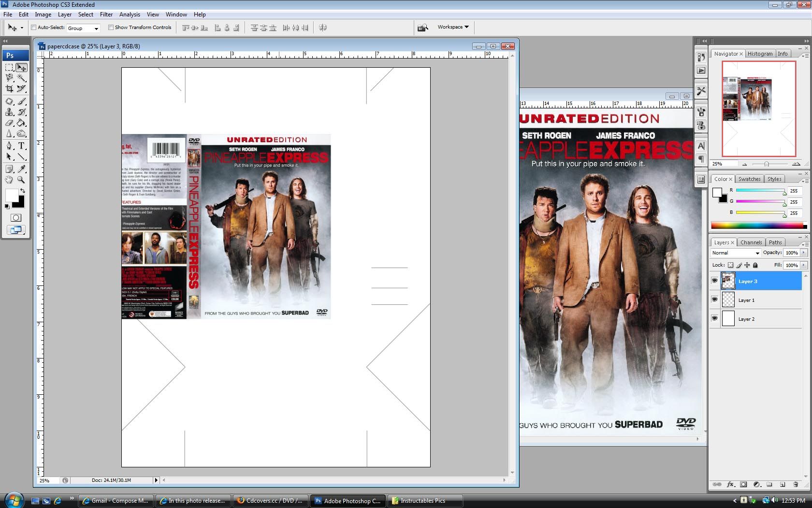Select the Paint Bucket tool
Screen dimensions: 812x508
21,123
